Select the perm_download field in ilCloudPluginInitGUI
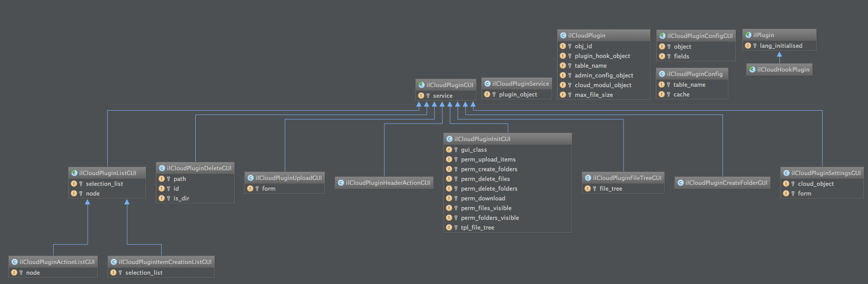Image resolution: width=868 pixels, height=284 pixels. click(x=483, y=198)
